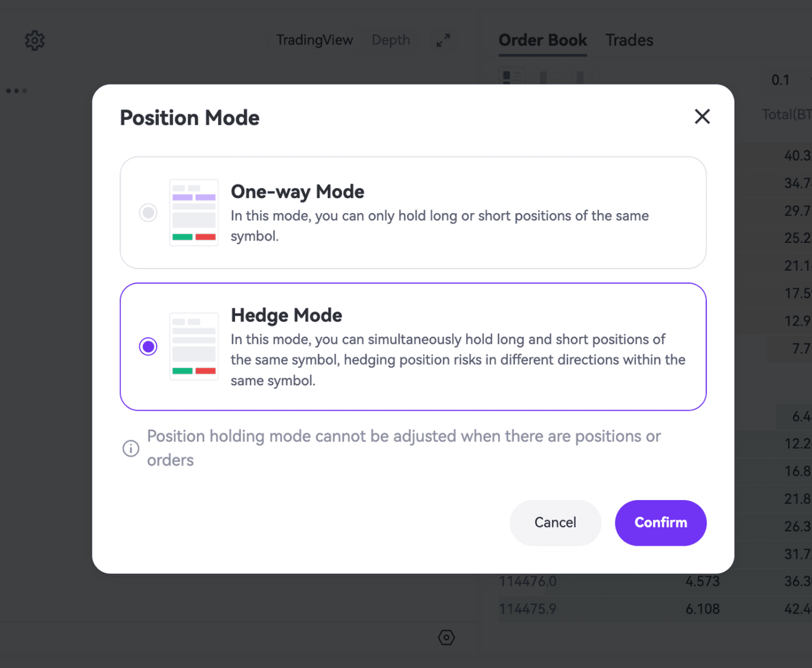Select the second order book layout icon
Viewport: 812px width, 668px height.
(549, 77)
